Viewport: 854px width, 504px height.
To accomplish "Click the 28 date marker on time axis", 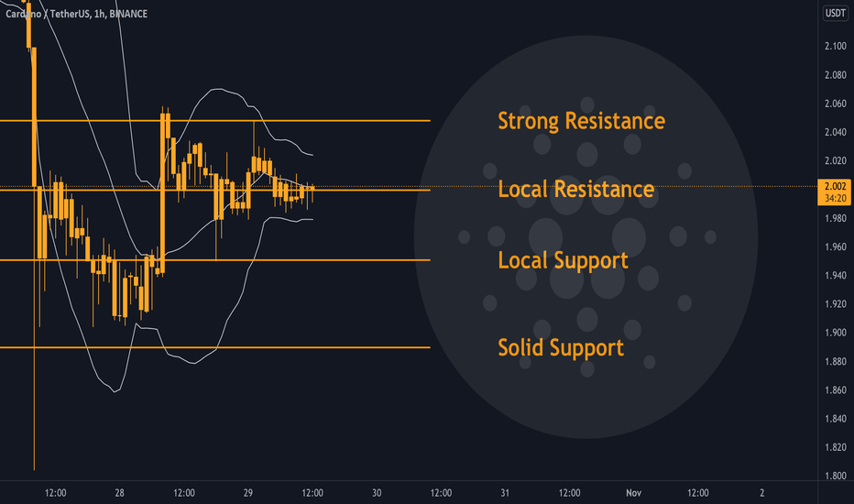I will click(x=119, y=493).
